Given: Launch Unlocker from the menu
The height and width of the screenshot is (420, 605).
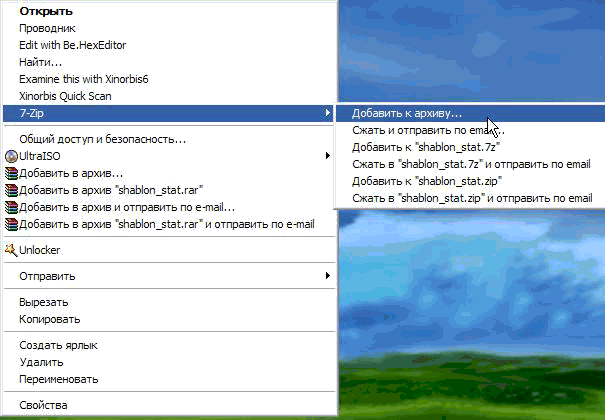Looking at the screenshot, I should coord(169,250).
